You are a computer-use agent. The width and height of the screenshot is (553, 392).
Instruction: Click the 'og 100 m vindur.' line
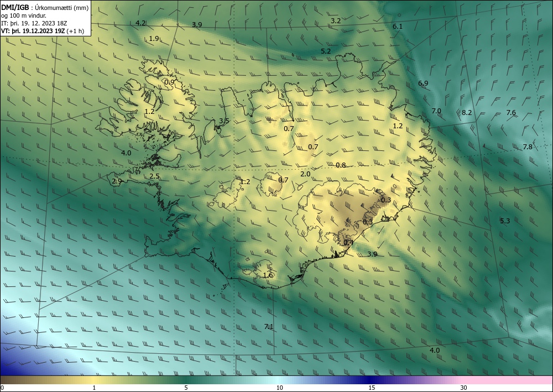pyautogui.click(x=24, y=15)
